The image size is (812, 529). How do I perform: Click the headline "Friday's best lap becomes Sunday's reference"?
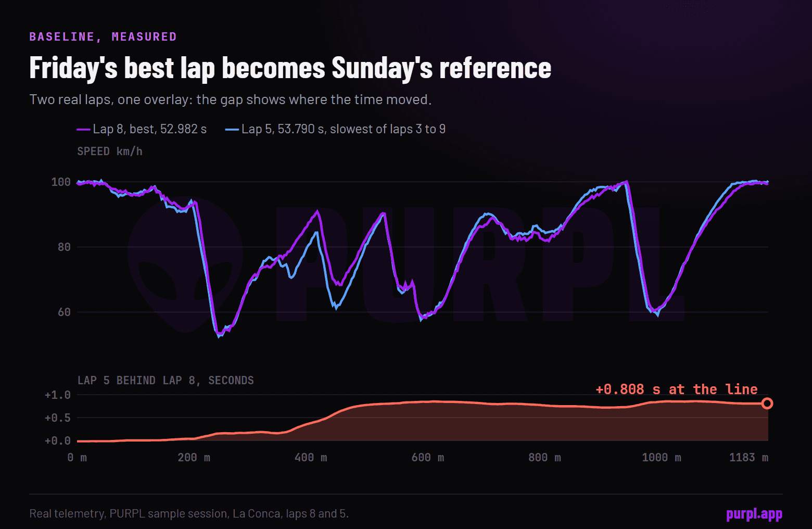(290, 68)
